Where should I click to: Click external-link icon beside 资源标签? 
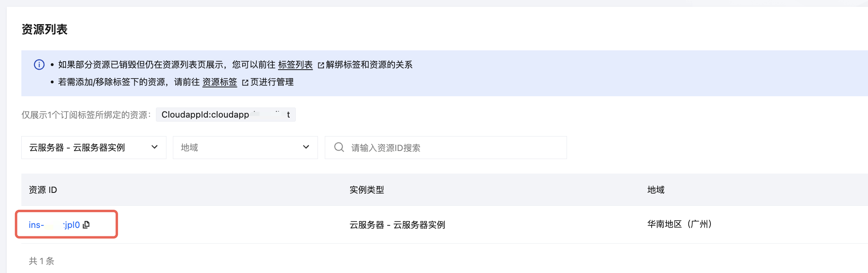pyautogui.click(x=245, y=83)
